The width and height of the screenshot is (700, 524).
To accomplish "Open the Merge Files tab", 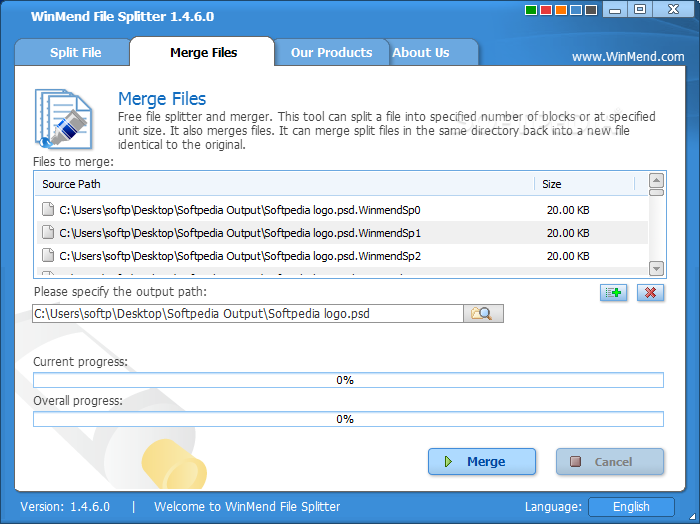I will (203, 53).
